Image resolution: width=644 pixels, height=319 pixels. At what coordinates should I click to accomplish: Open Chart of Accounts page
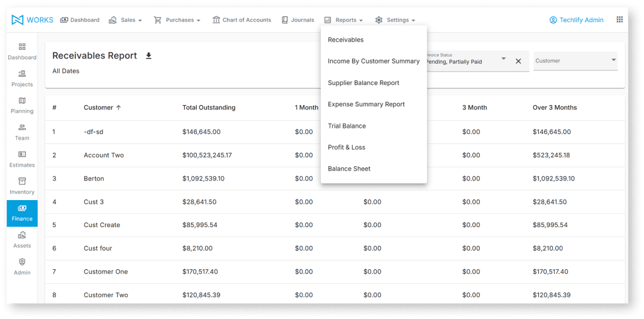click(242, 20)
